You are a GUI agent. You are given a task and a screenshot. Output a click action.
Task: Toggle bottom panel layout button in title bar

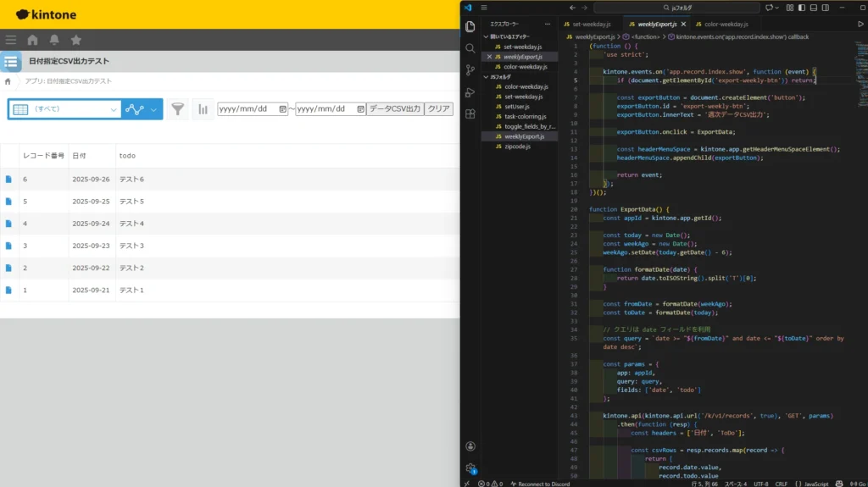(x=813, y=7)
